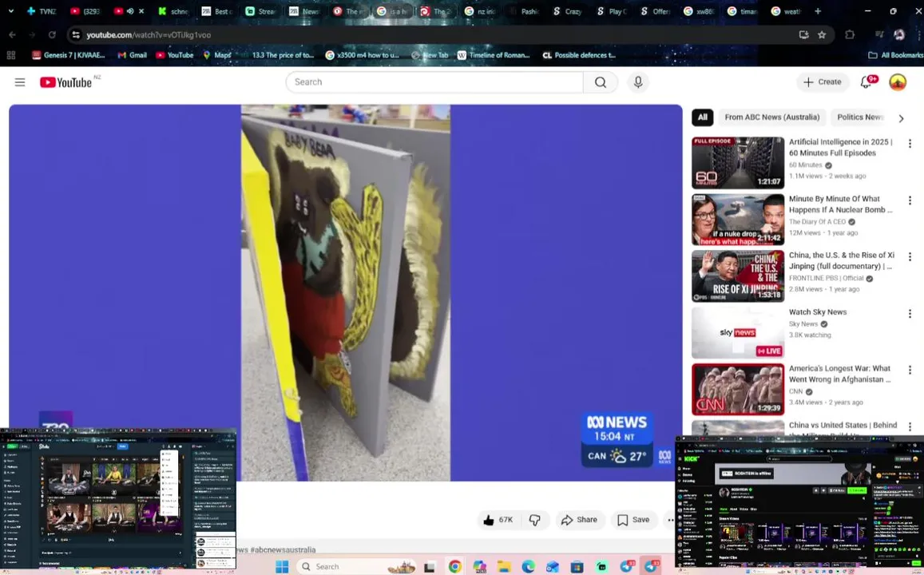Open the Genesis 7 bookmark

69,55
